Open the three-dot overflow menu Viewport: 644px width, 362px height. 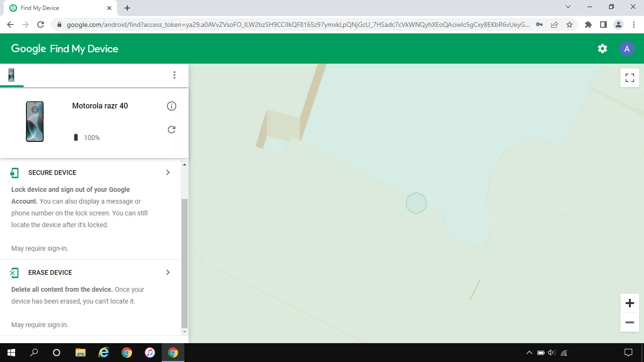pos(174,74)
